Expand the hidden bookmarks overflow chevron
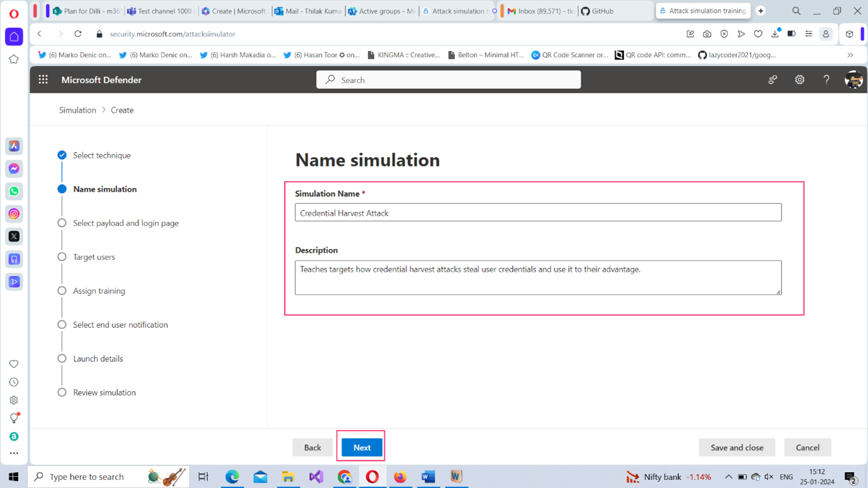Image resolution: width=868 pixels, height=488 pixels. pyautogui.click(x=850, y=55)
